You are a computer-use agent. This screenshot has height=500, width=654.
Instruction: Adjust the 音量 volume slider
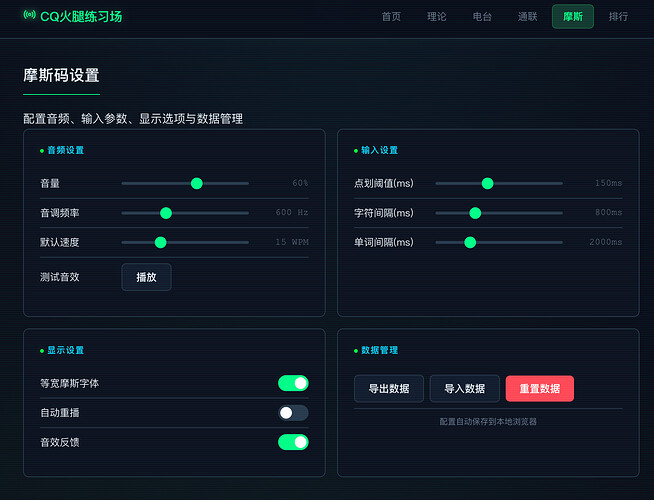(185, 183)
